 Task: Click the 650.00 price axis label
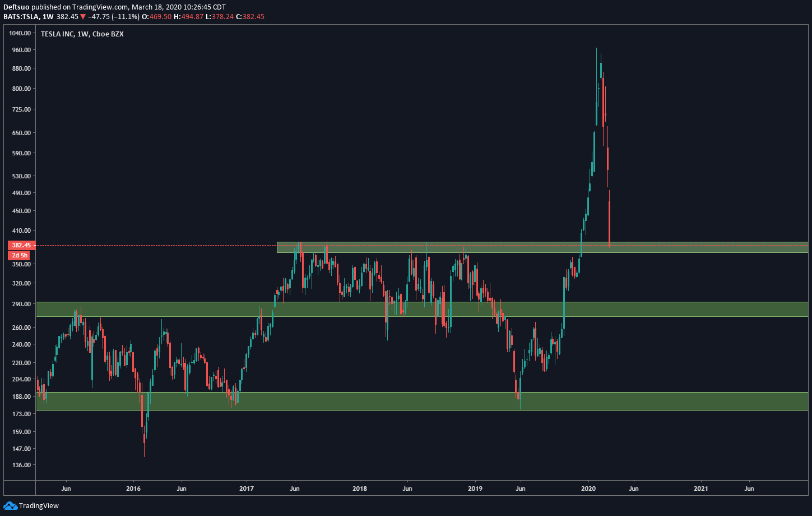tap(20, 133)
